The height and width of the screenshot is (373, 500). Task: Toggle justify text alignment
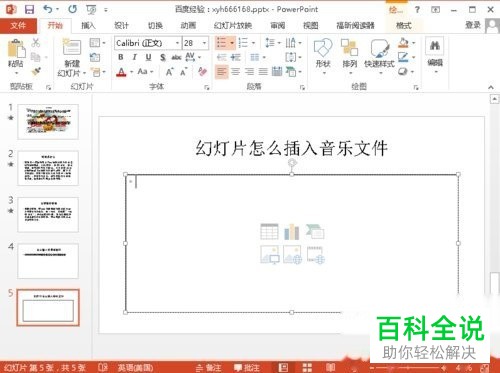tap(263, 71)
